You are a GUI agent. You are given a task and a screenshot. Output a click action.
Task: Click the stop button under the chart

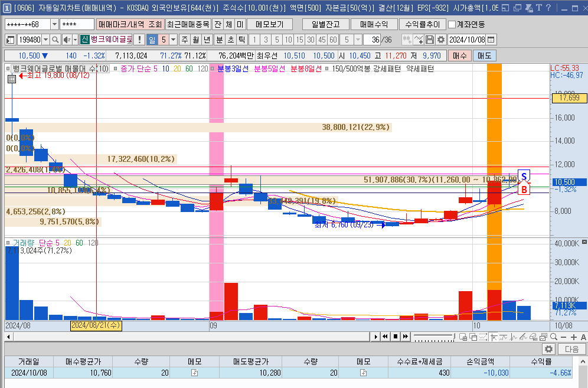tap(396, 337)
